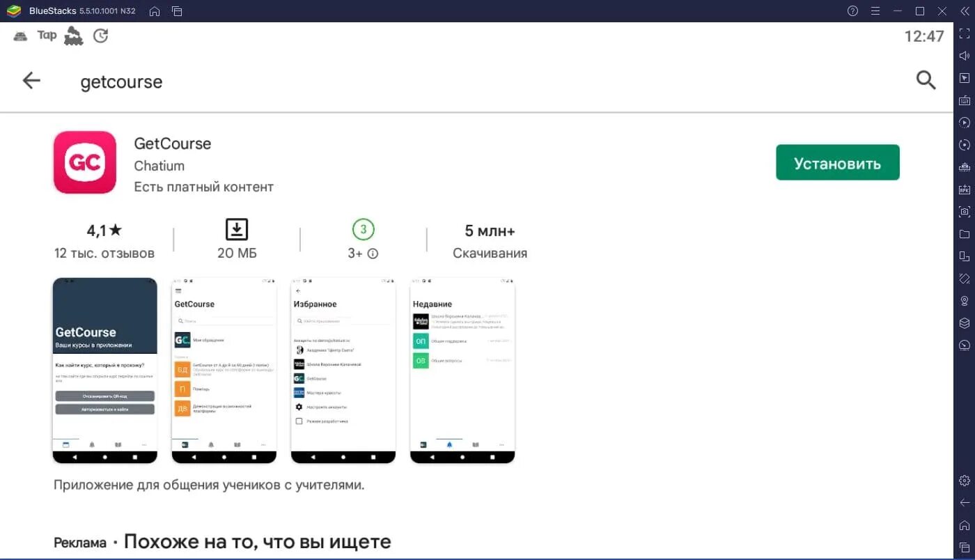Click the 12:47 clock in status bar
The width and height of the screenshot is (975, 560).
pos(924,36)
